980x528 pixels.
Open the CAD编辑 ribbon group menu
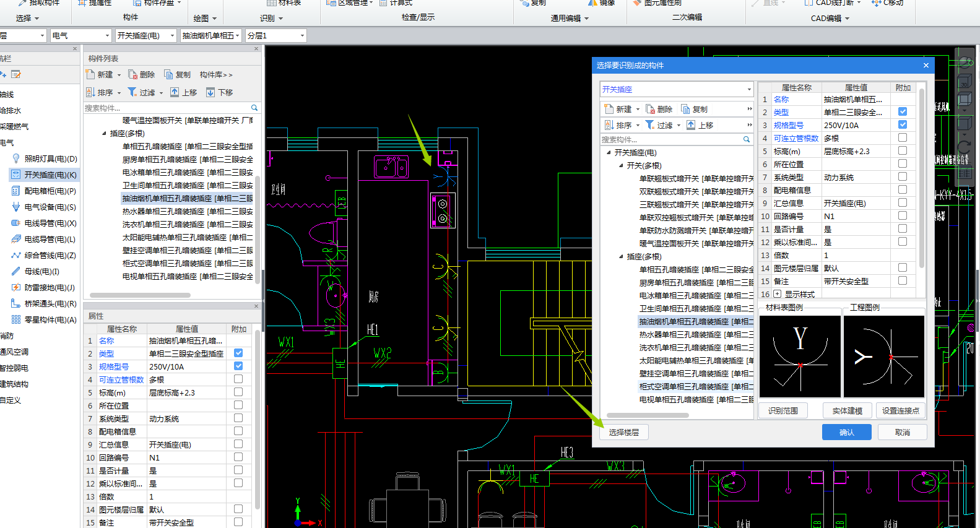830,19
